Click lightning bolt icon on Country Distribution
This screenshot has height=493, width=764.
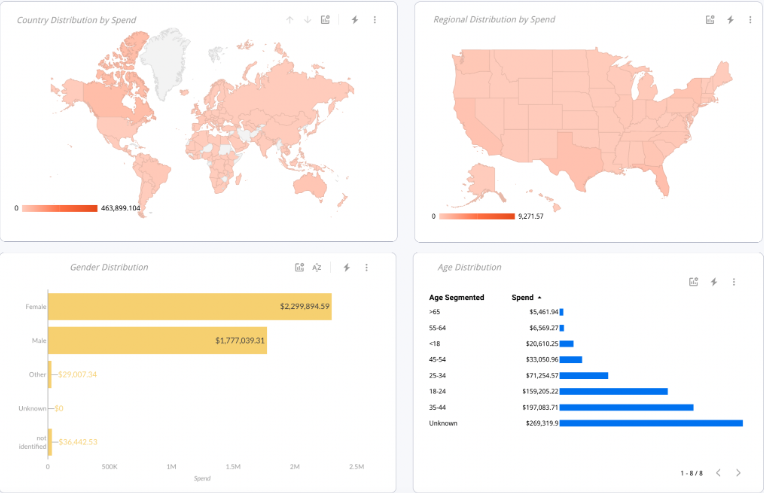[355, 20]
